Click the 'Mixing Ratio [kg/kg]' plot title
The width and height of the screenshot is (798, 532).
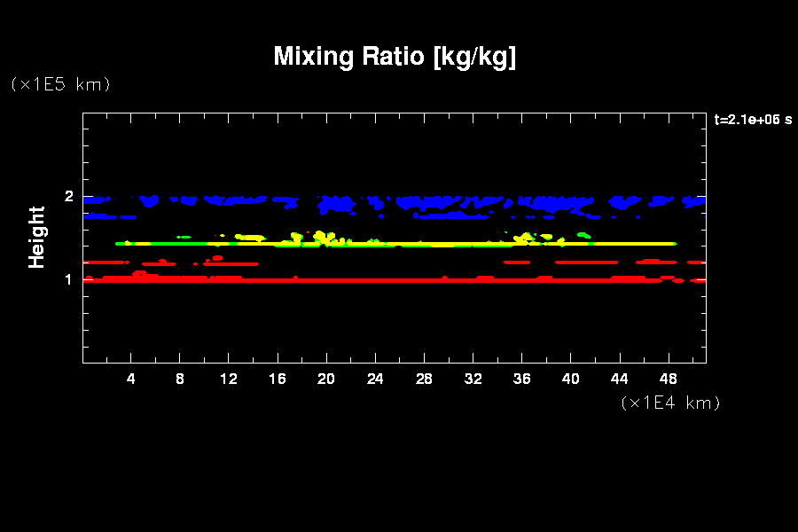pyautogui.click(x=395, y=57)
